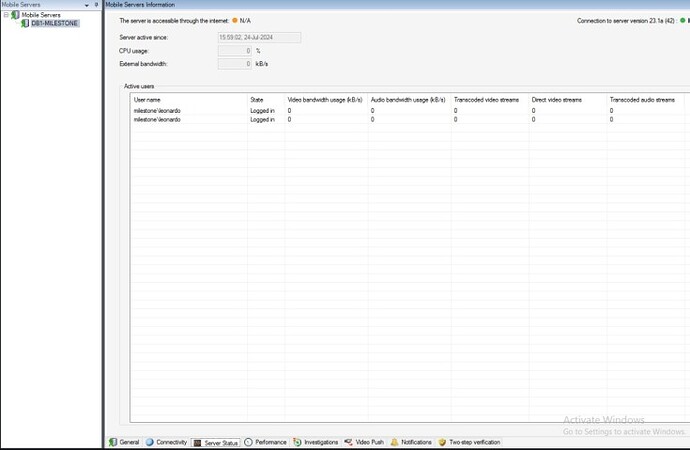Viewport: 690px width, 450px height.
Task: Toggle the pin on Mobile Servers panel
Action: tap(96, 4)
